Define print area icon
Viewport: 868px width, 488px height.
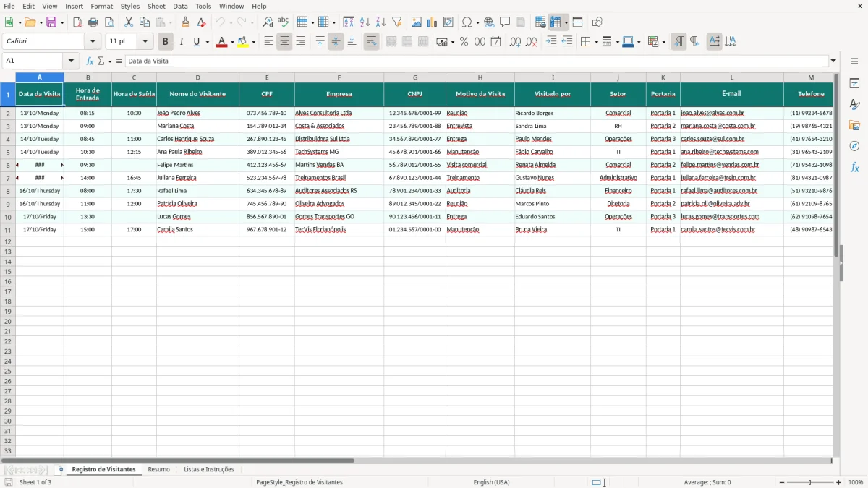(540, 22)
